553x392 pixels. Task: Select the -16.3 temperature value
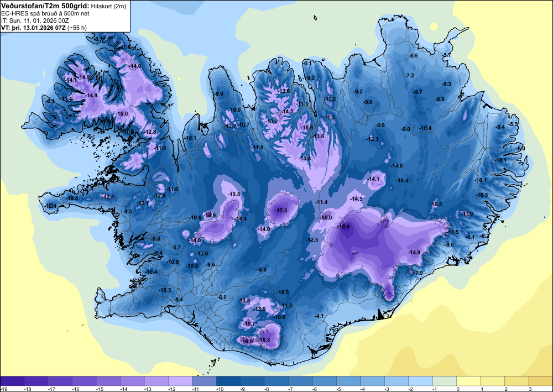pos(264,340)
